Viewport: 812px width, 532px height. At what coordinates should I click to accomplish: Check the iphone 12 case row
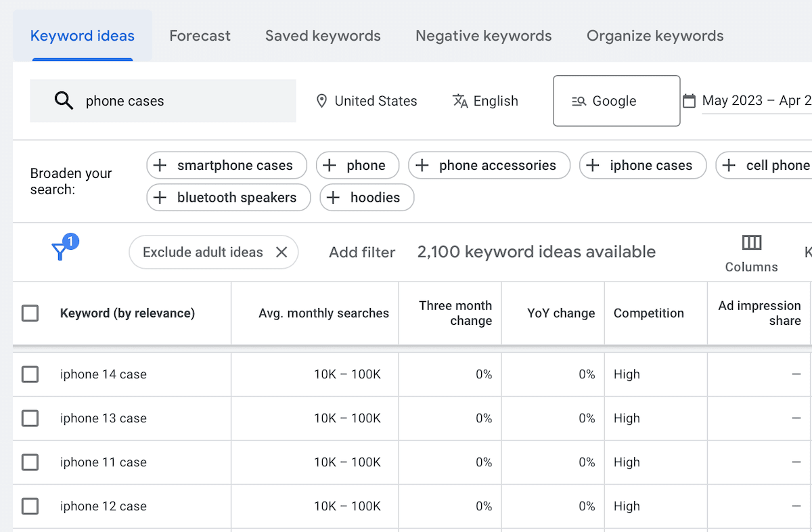[30, 506]
